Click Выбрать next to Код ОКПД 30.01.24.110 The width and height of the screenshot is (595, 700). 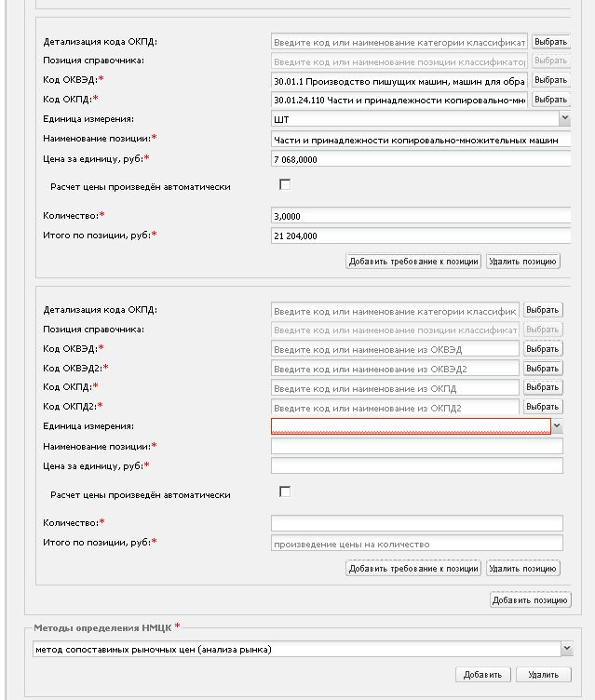click(551, 99)
